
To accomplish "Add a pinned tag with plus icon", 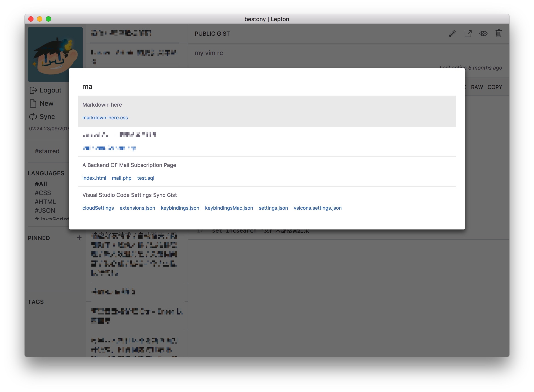I will (79, 238).
